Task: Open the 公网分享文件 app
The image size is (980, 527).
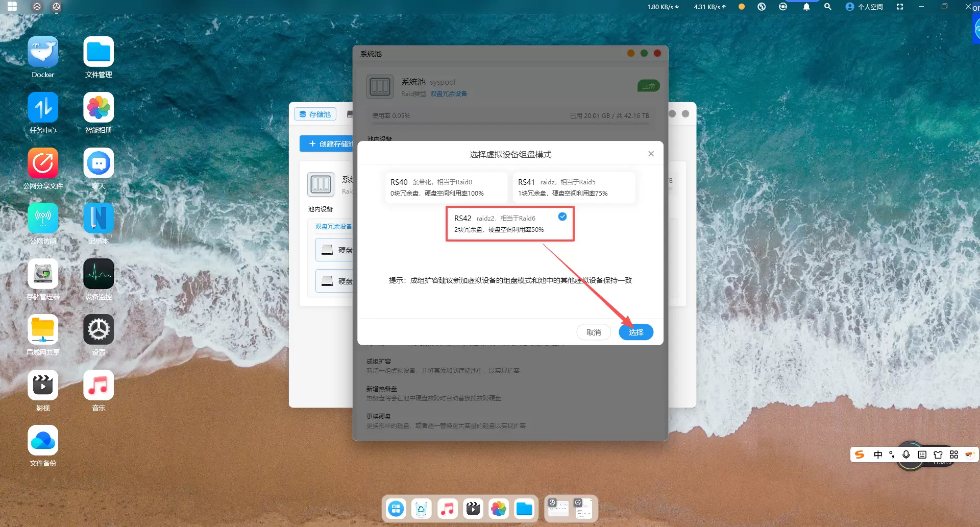Action: pyautogui.click(x=43, y=163)
